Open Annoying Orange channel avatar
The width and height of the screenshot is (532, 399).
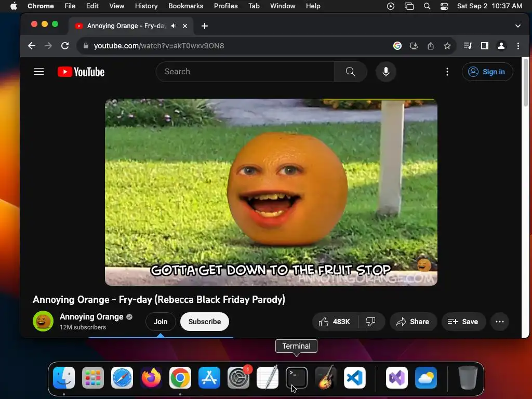pyautogui.click(x=43, y=321)
